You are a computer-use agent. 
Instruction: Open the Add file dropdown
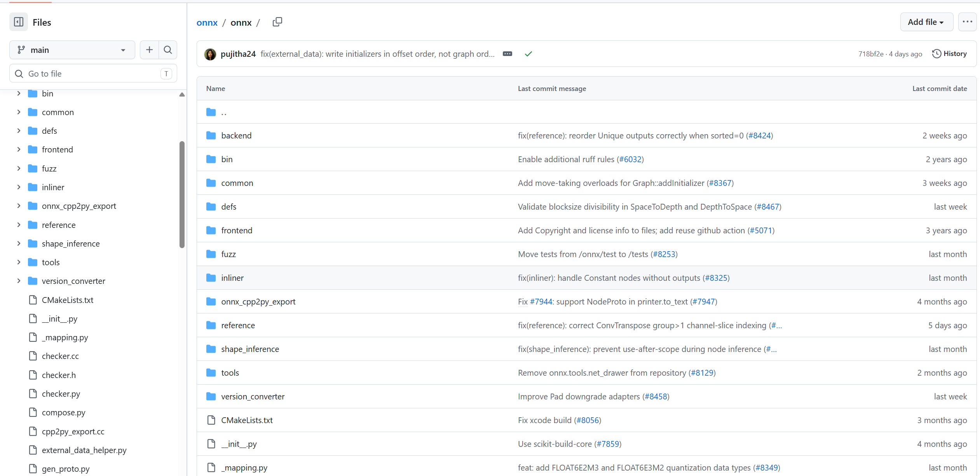pyautogui.click(x=926, y=22)
